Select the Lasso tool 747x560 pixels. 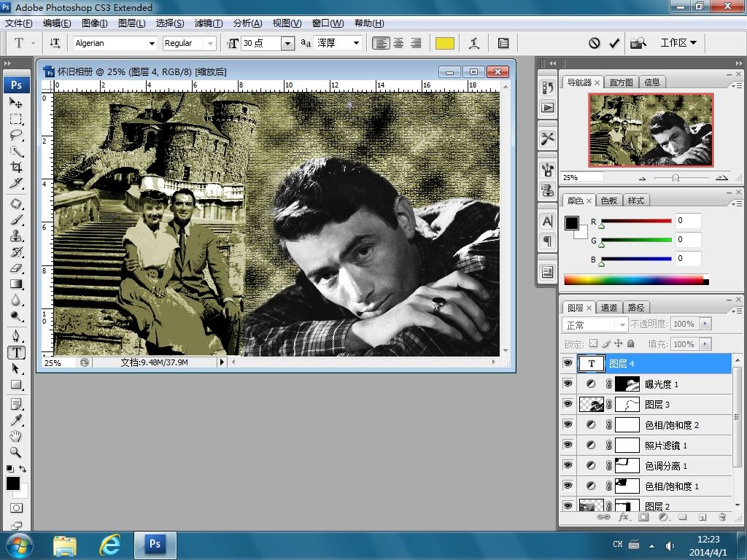click(16, 135)
